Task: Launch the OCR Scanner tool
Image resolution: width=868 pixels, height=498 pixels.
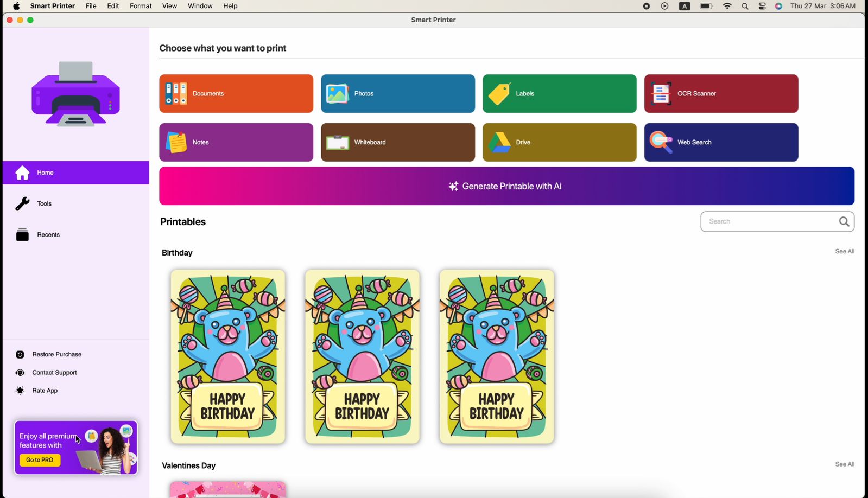Action: 721,94
